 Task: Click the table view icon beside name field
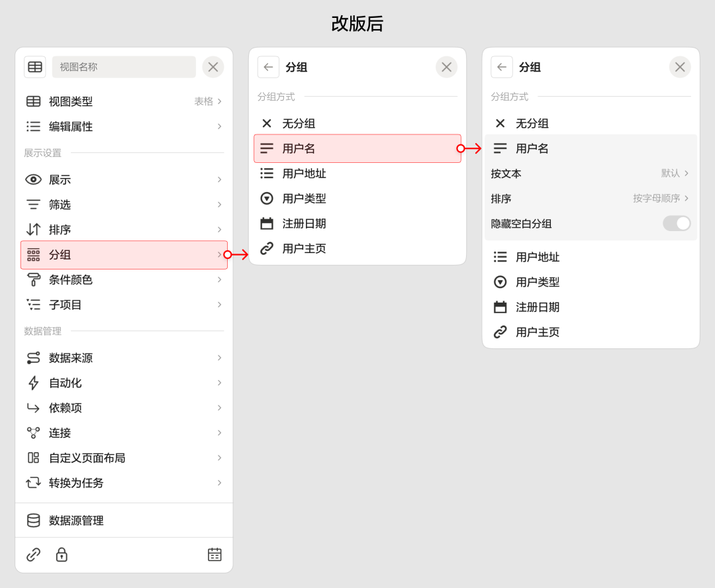[x=35, y=67]
